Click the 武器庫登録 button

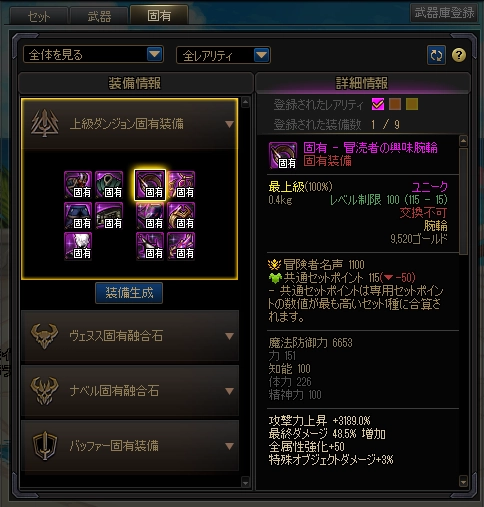pos(444,13)
